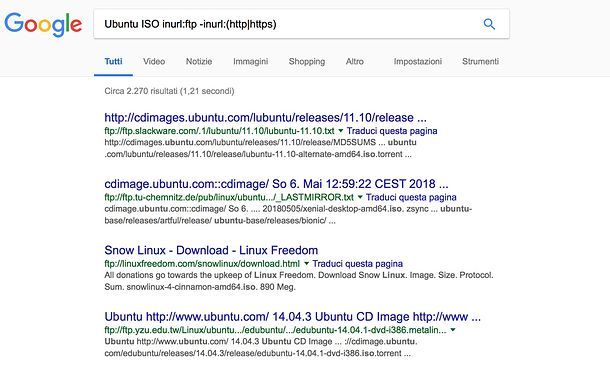Expand dropdown arrow next to tu-chemnitz.de URL
This screenshot has height=368, width=610.
pos(360,197)
